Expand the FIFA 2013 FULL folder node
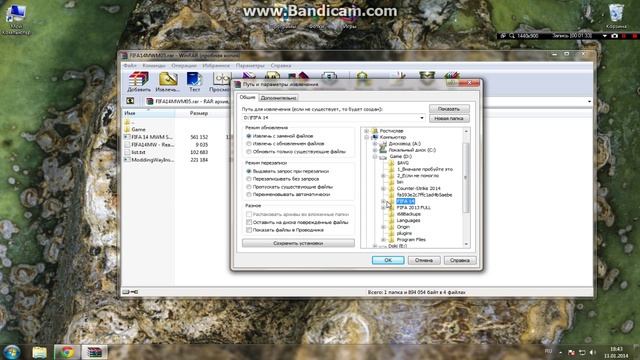Screen dimensions: 640x360 click(383, 207)
